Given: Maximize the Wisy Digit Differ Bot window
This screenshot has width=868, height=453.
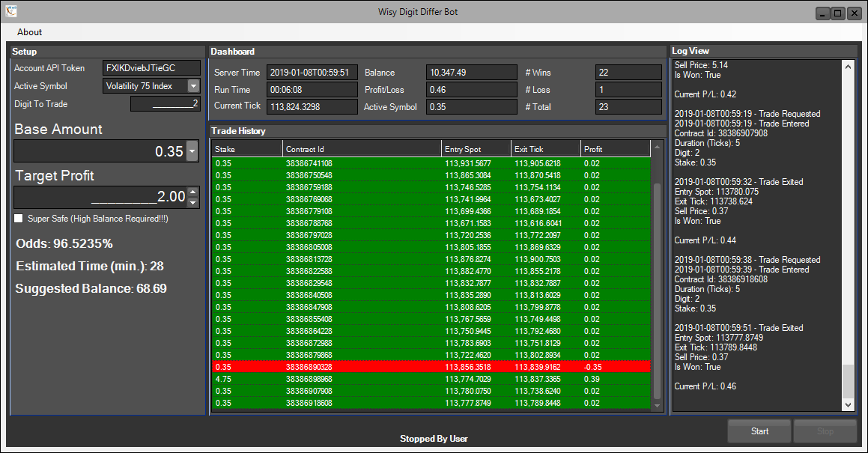Looking at the screenshot, I should coord(837,13).
